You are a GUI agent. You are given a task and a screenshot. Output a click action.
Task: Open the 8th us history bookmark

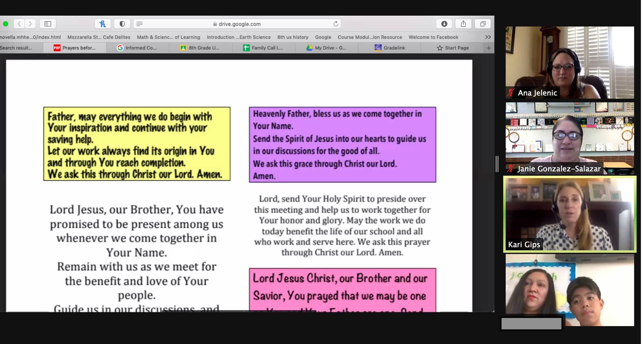[293, 37]
